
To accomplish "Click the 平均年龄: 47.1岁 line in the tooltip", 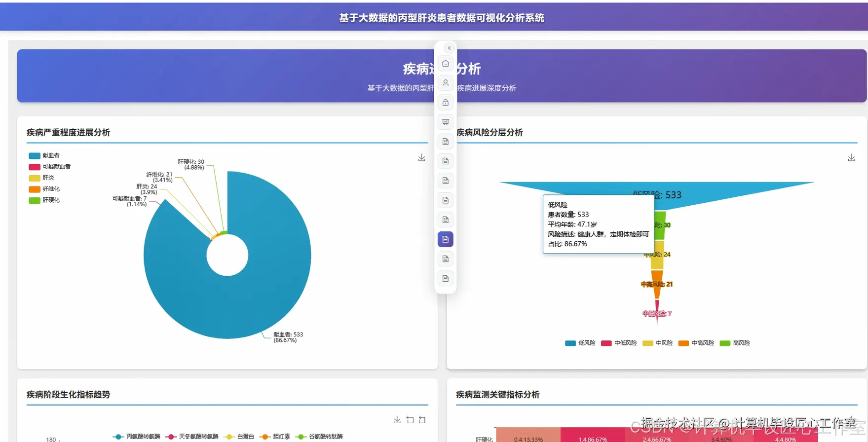I will point(572,224).
